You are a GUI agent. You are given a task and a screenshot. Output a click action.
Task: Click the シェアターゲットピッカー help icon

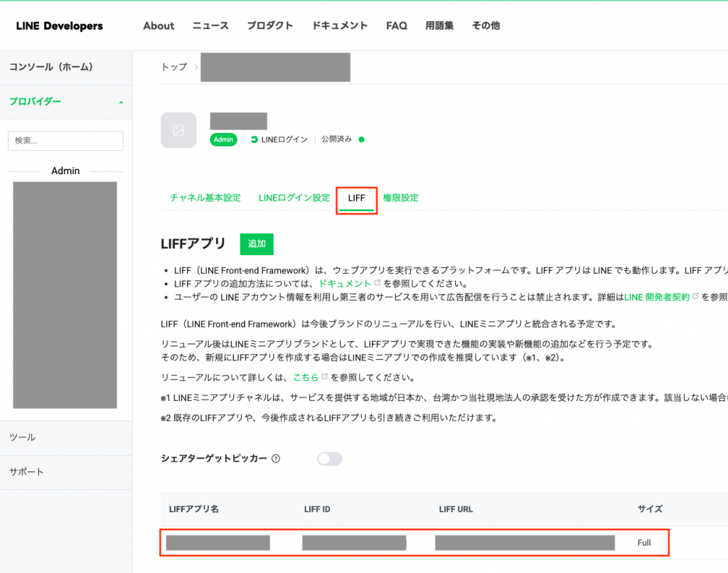276,459
